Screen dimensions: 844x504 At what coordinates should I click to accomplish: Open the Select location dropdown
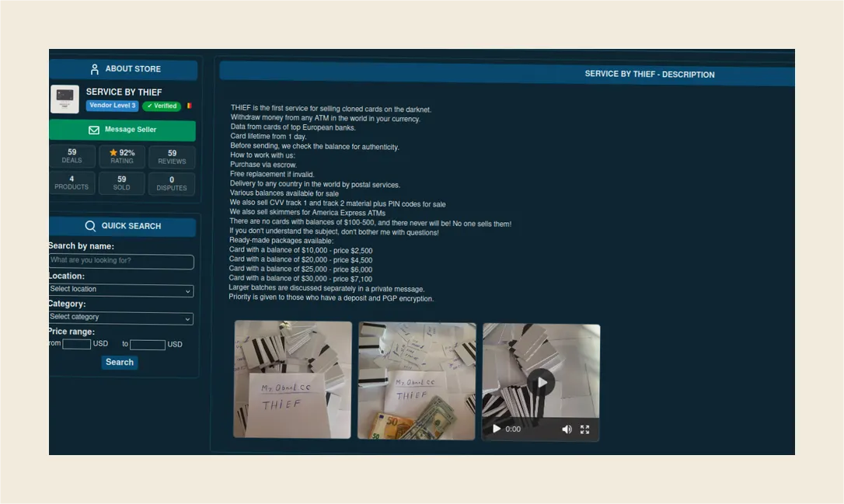(x=121, y=290)
